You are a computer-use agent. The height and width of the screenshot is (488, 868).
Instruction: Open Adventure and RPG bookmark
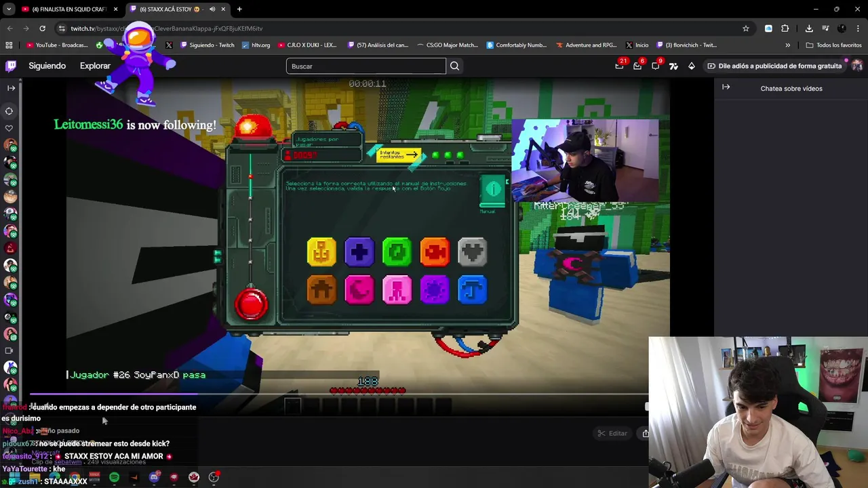[x=587, y=45]
